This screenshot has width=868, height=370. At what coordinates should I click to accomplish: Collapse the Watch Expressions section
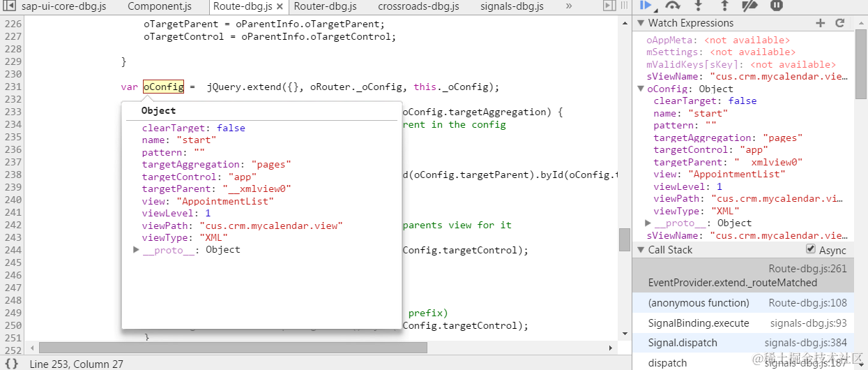[x=641, y=23]
